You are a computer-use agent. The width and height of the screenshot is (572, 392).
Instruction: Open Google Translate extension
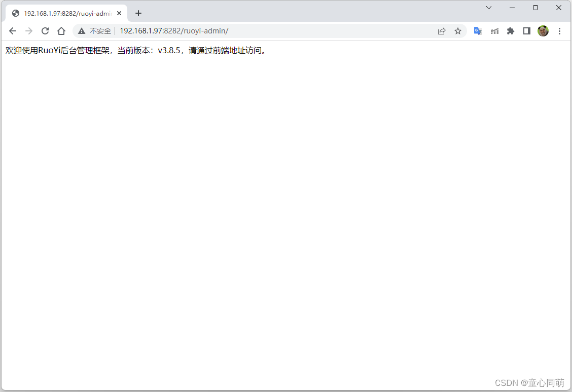tap(478, 31)
